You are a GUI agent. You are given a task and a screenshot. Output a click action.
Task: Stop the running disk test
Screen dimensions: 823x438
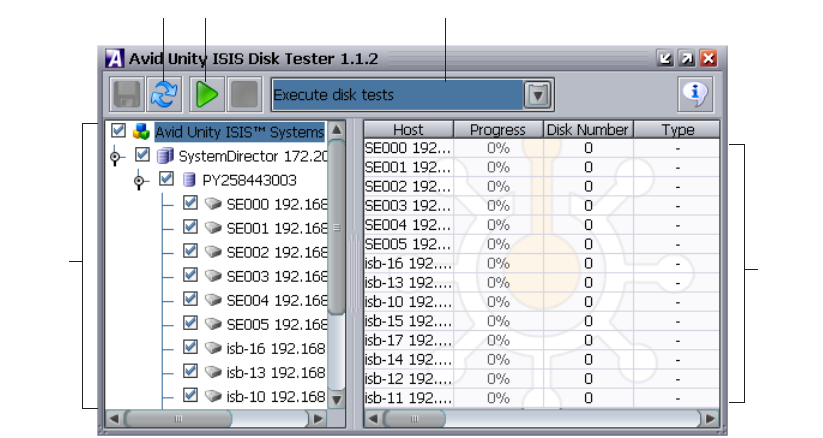tap(244, 95)
